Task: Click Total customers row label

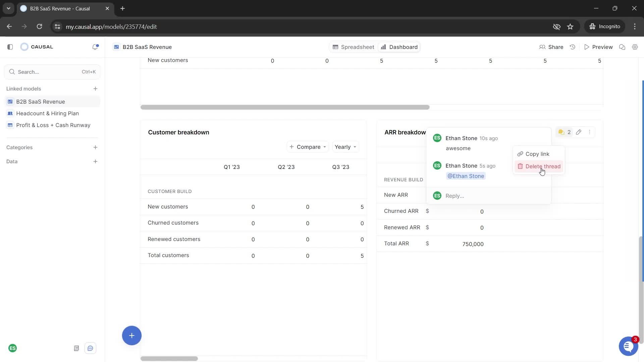Action: [x=168, y=255]
